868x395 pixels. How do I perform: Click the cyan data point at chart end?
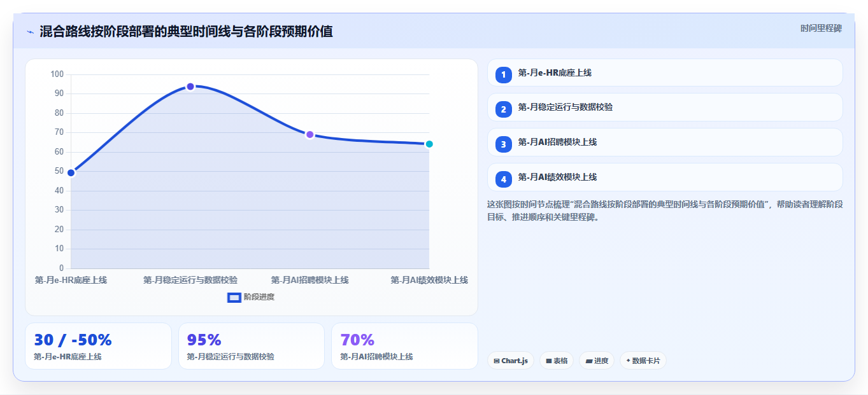click(429, 144)
